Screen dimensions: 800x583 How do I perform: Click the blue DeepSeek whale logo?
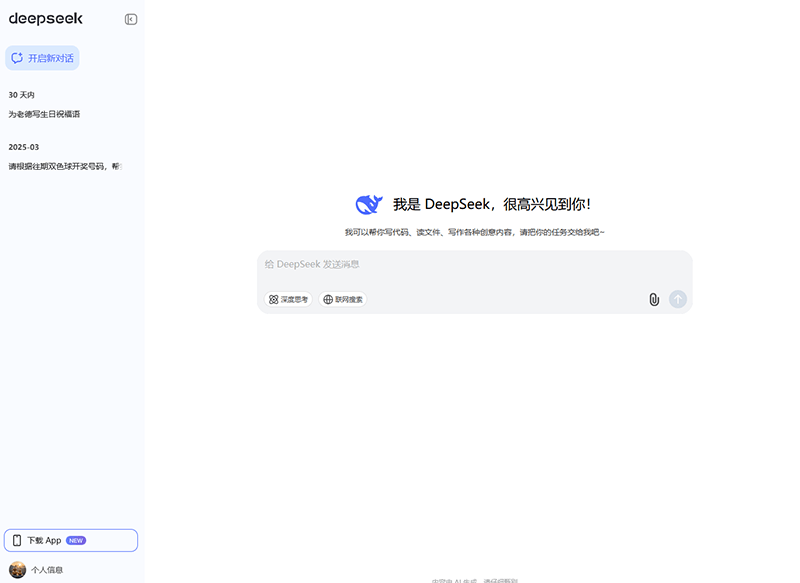click(x=369, y=204)
